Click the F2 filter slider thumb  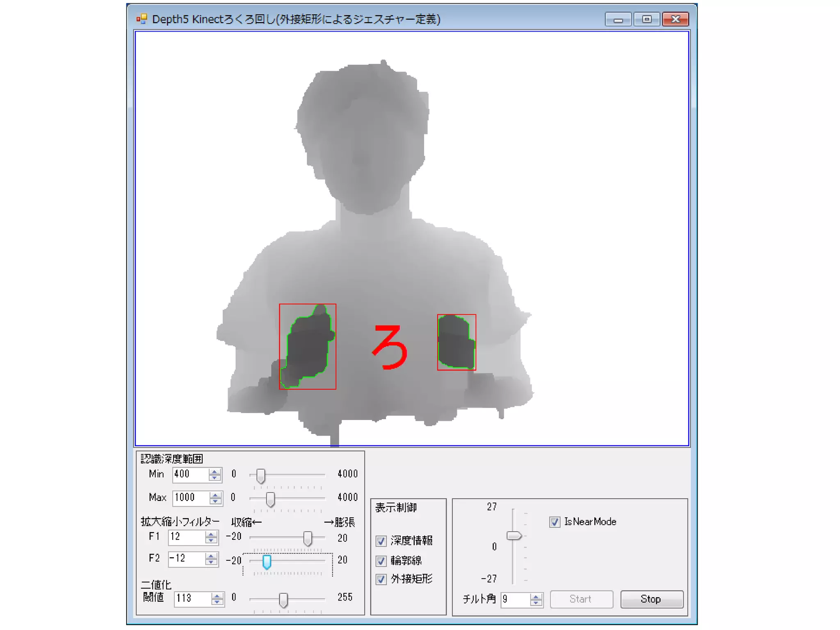[267, 562]
